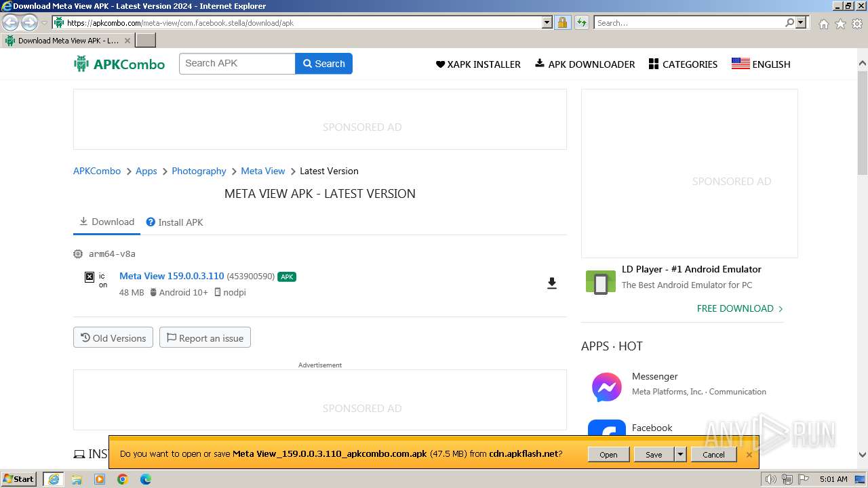Screen dimensions: 868x488
Task: Select the Download Meta View APK browser tab
Action: (68, 41)
